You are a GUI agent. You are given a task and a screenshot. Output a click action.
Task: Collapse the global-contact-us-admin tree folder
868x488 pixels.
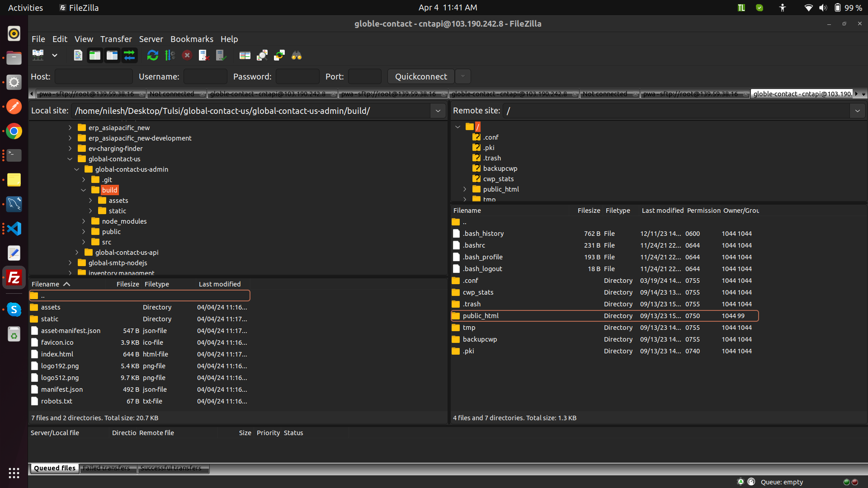(76, 169)
